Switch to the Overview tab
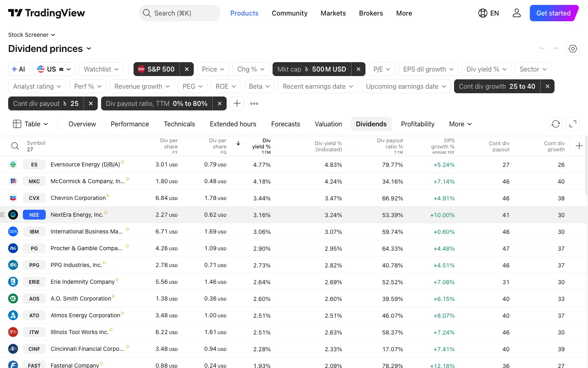Screen dimensions: 588x368 click(82, 124)
